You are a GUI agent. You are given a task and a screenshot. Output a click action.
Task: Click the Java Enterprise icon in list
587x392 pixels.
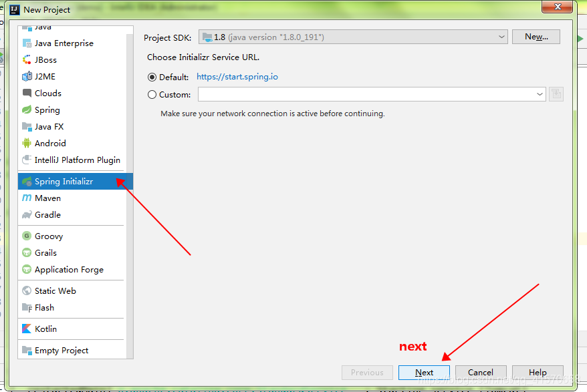(x=27, y=43)
